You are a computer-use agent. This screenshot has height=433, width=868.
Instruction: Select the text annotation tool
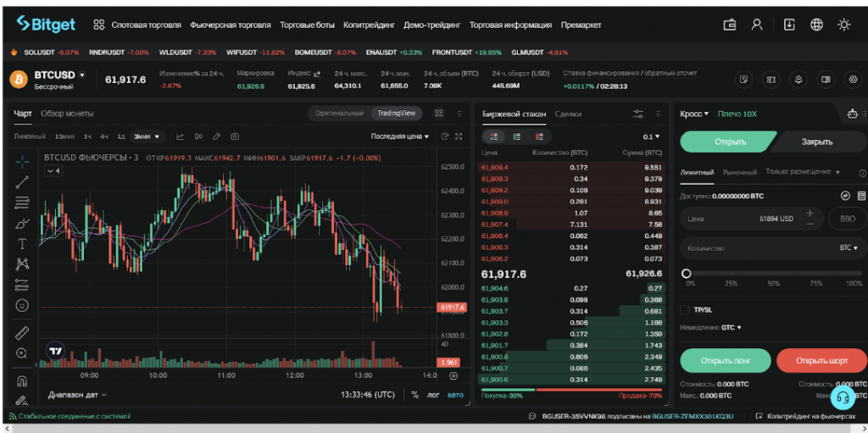pos(22,244)
